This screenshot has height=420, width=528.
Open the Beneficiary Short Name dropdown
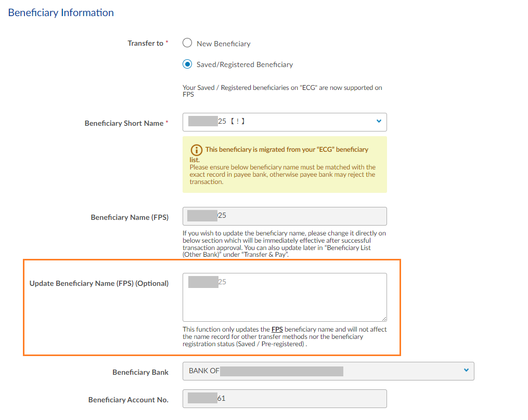pyautogui.click(x=284, y=122)
